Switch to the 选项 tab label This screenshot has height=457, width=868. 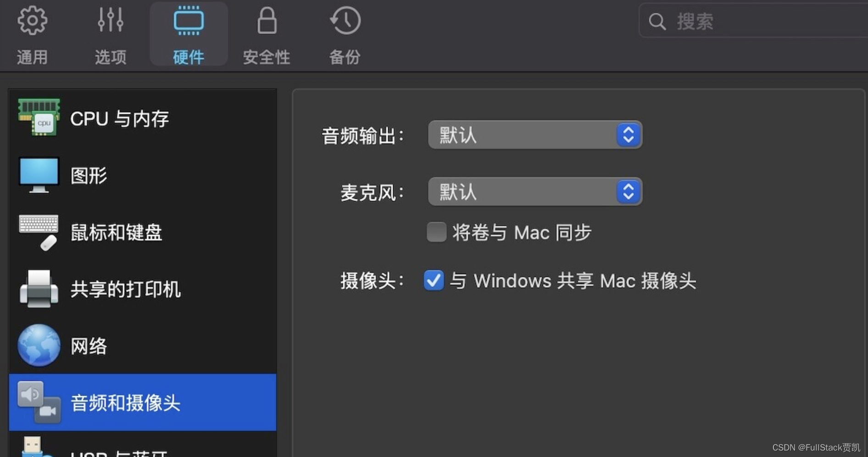click(111, 57)
